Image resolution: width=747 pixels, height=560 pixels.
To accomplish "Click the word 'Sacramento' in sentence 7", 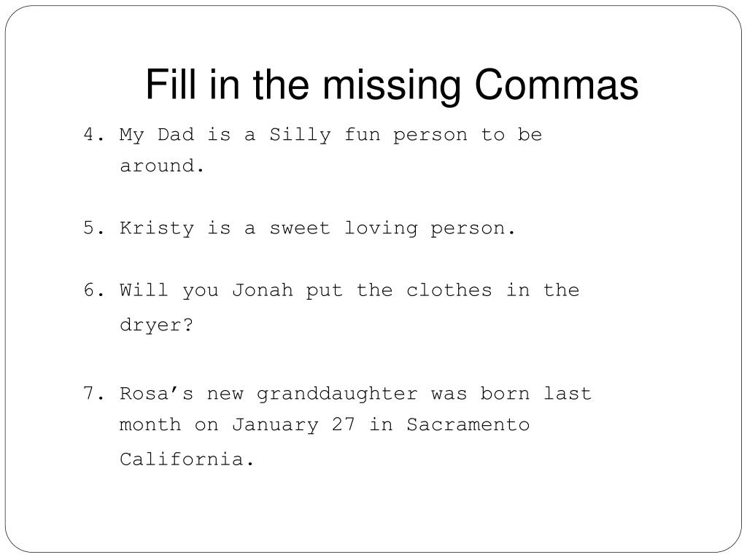I will tap(468, 424).
